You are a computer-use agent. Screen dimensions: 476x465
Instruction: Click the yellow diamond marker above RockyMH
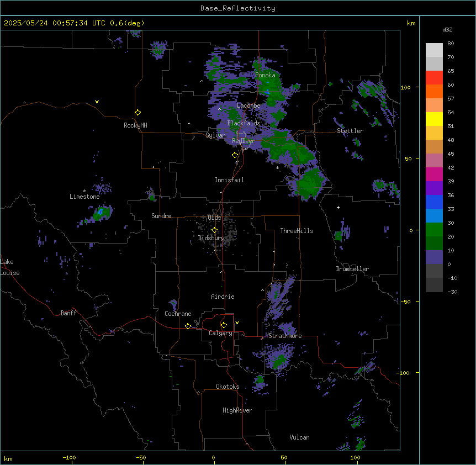click(x=137, y=113)
